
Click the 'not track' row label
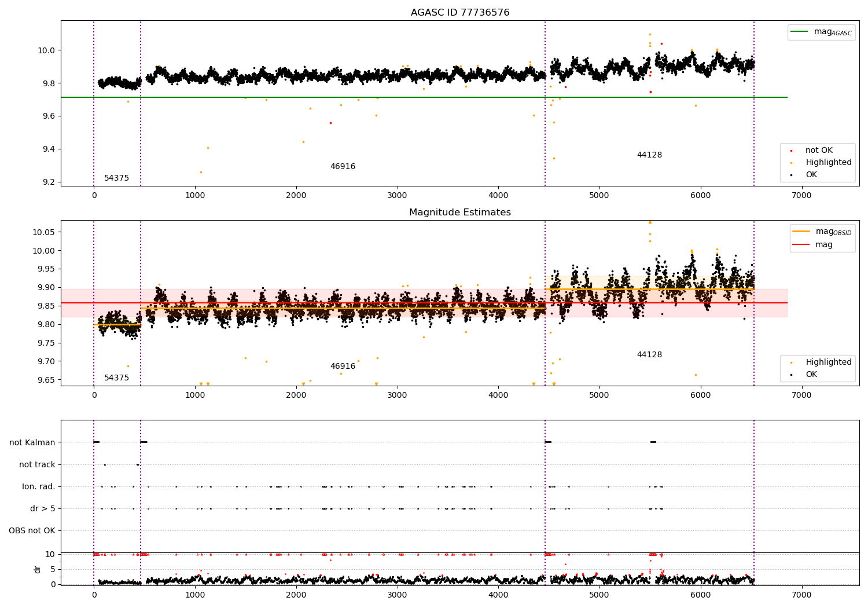pos(37,464)
